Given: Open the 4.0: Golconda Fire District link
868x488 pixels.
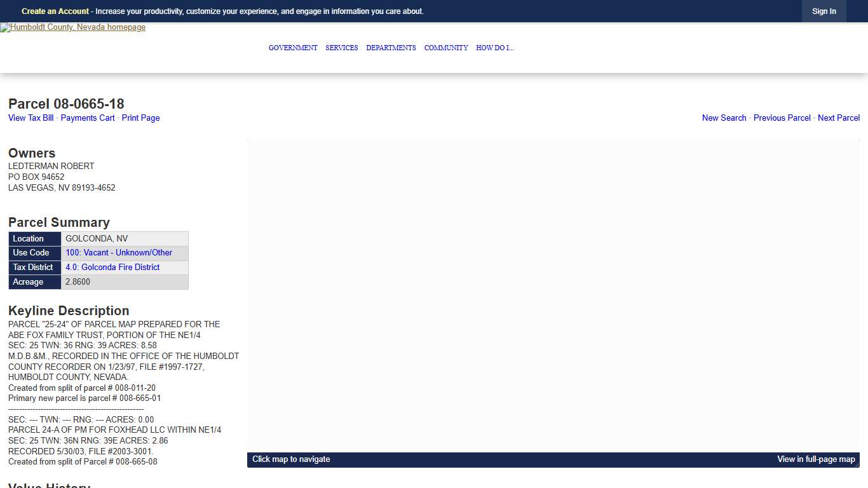Looking at the screenshot, I should click(x=112, y=268).
